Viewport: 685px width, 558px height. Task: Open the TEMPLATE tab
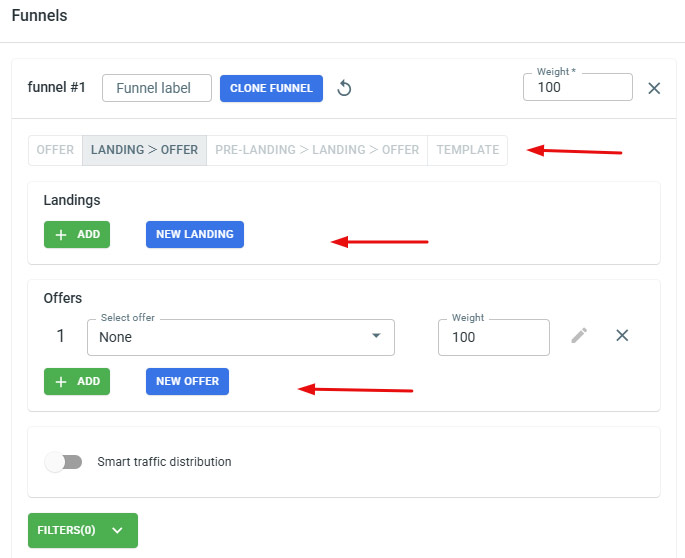467,150
